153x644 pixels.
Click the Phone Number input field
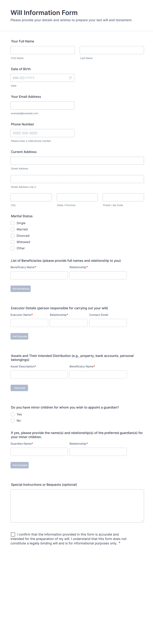(x=42, y=133)
